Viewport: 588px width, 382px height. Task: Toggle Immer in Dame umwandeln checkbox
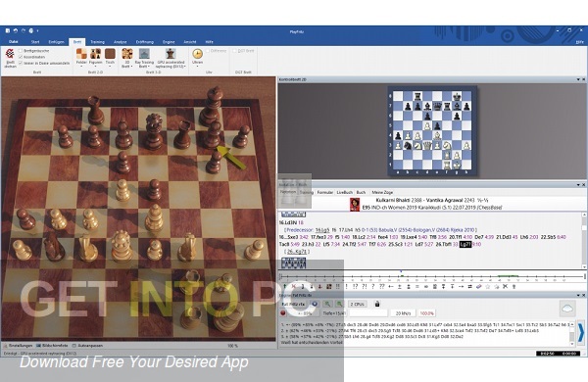(21, 64)
